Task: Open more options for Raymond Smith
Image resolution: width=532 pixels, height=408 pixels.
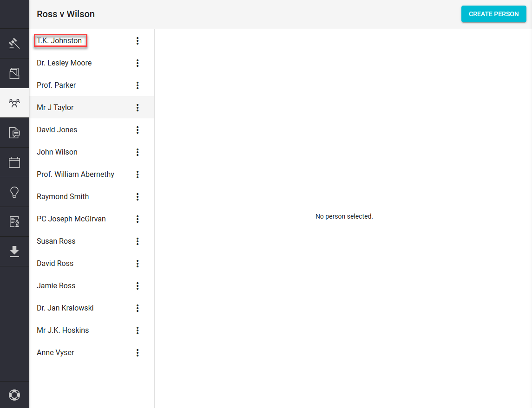Action: coord(138,197)
